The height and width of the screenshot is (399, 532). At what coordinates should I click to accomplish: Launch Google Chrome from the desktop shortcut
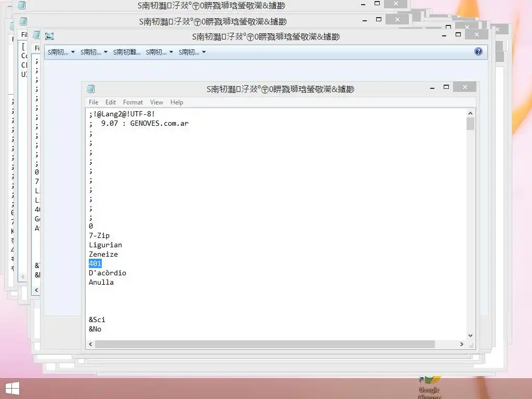[x=429, y=388]
